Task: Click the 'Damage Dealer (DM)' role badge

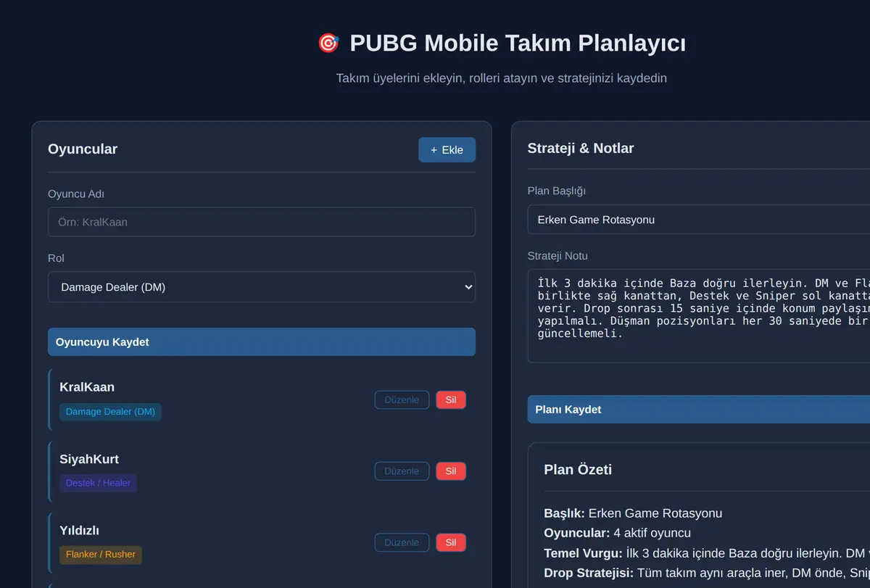Action: (110, 412)
